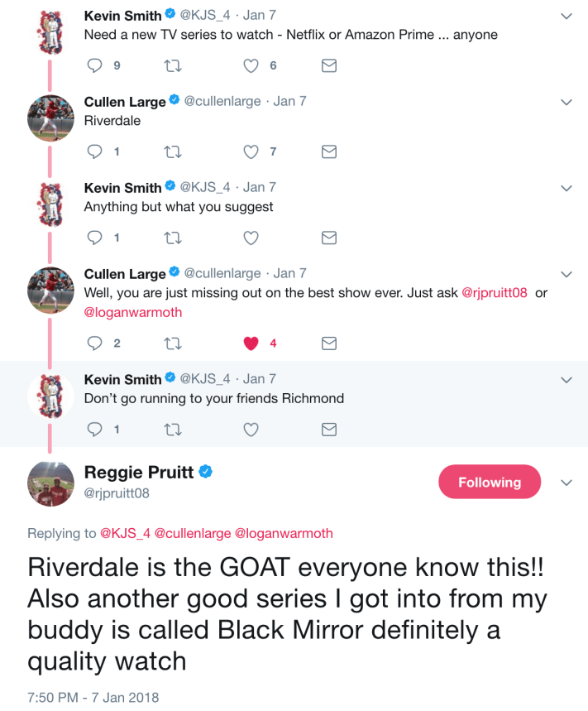Expand options chevron on Kevin's first tweet
Viewport: 588px width, 711px height.
tap(566, 15)
